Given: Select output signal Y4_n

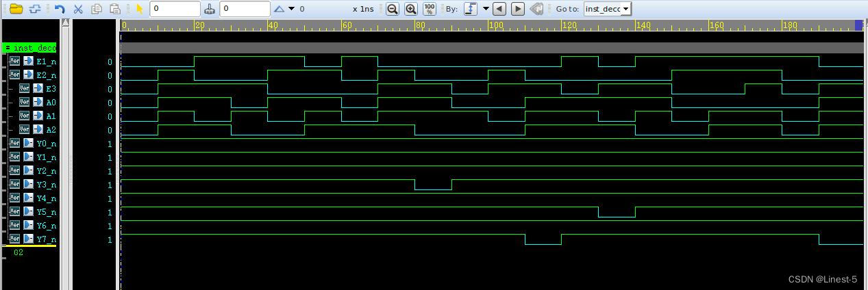Looking at the screenshot, I should coord(46,198).
